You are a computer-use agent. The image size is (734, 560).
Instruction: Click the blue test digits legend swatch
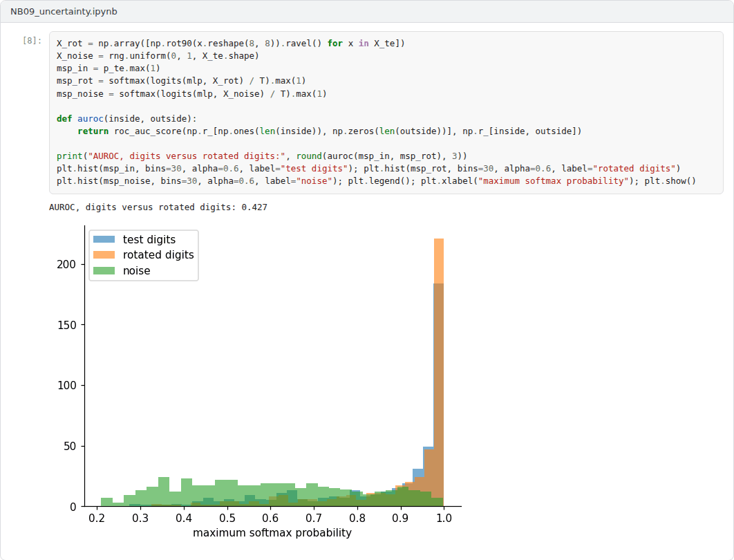[104, 239]
